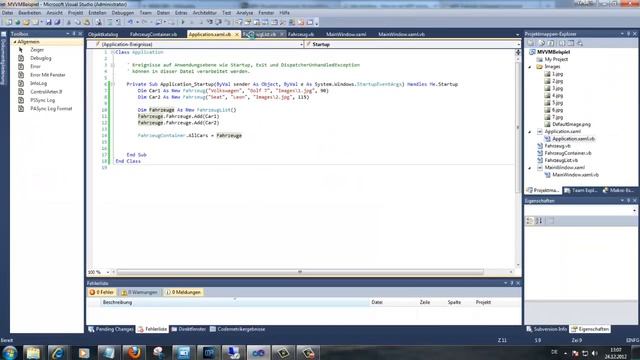Click alphabetical sort icon in Eigenschaften

click(x=539, y=221)
